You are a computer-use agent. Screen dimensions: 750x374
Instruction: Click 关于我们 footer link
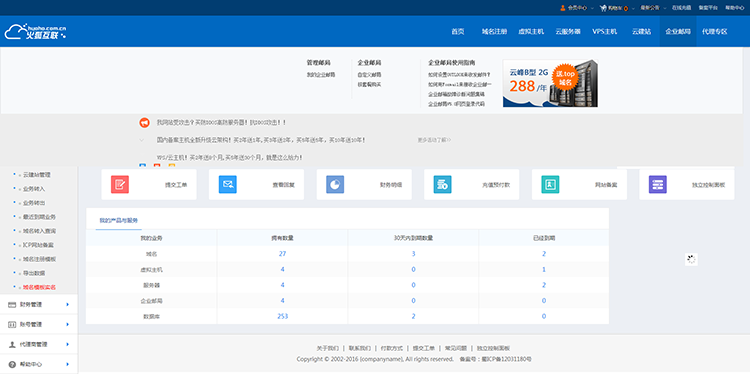point(328,348)
